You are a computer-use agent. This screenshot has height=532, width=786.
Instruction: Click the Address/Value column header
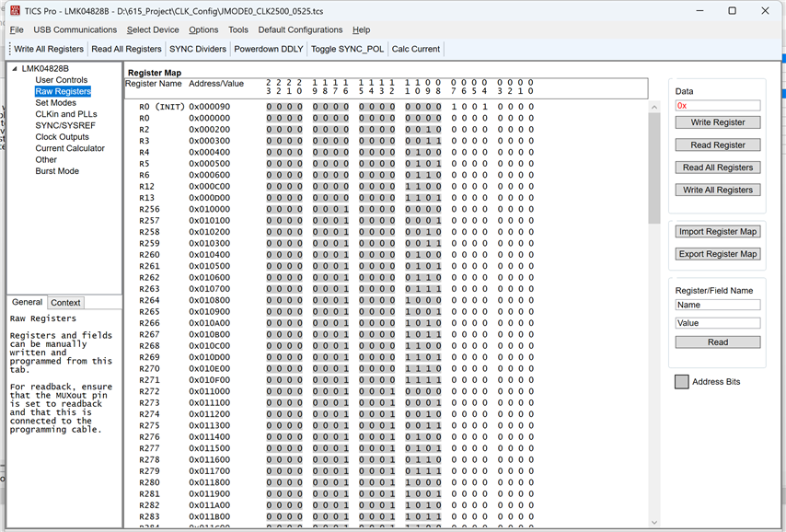tap(216, 84)
